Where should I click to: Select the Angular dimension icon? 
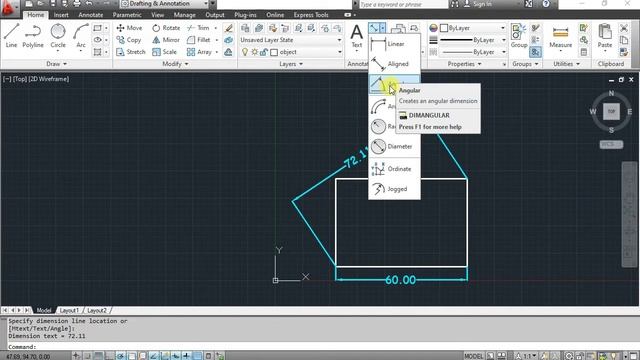[378, 84]
